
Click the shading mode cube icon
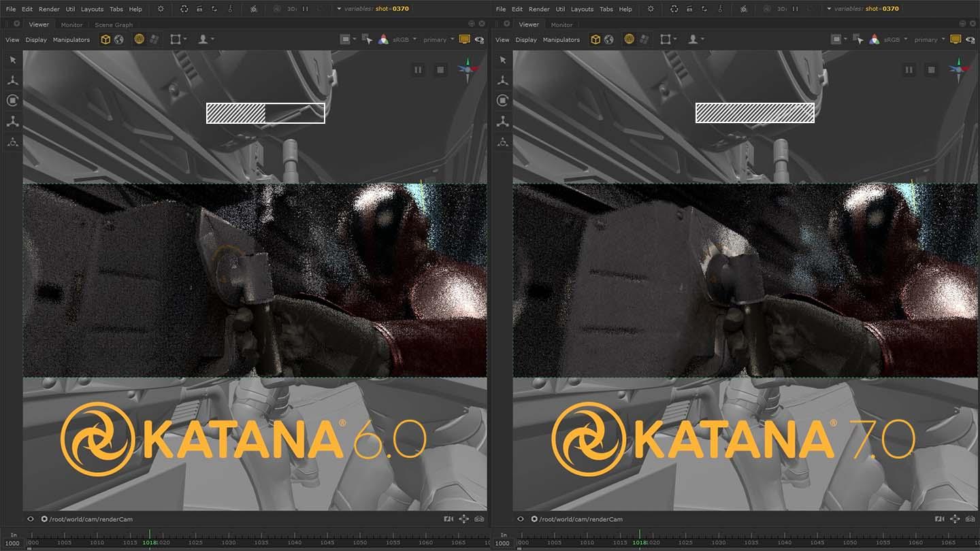(x=105, y=39)
